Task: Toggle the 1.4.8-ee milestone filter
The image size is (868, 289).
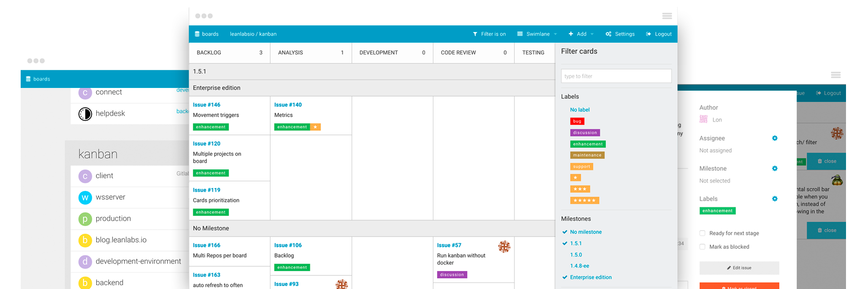Action: (579, 266)
